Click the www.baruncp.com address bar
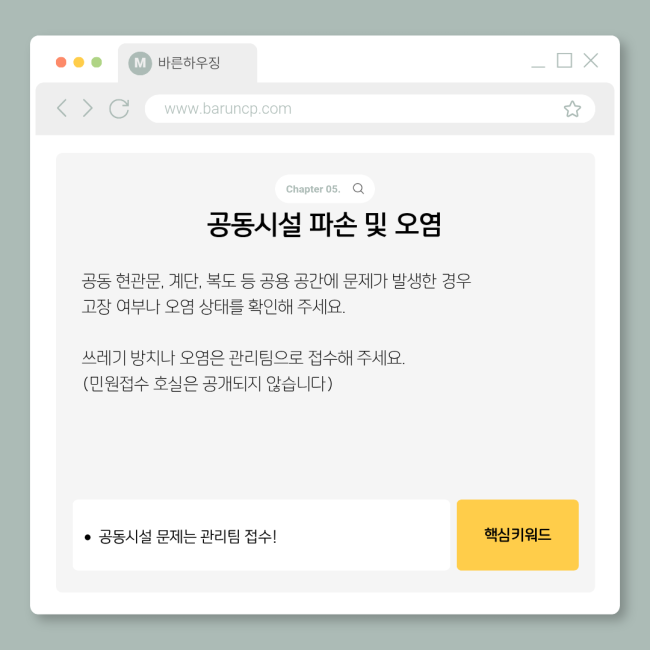This screenshot has height=650, width=650. click(x=370, y=109)
